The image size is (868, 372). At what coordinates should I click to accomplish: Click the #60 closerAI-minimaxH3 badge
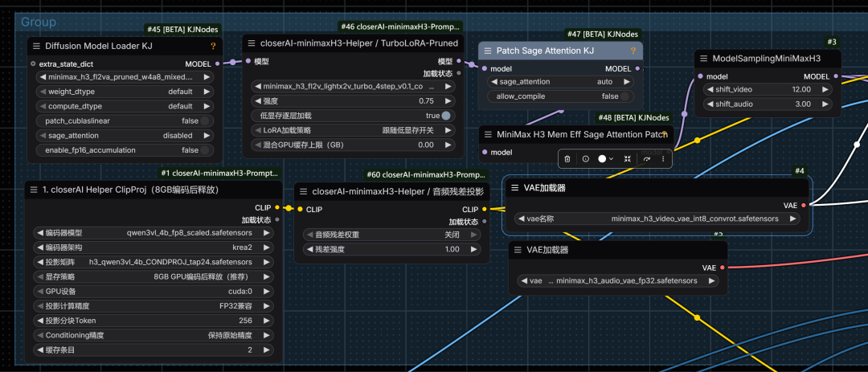pos(426,175)
